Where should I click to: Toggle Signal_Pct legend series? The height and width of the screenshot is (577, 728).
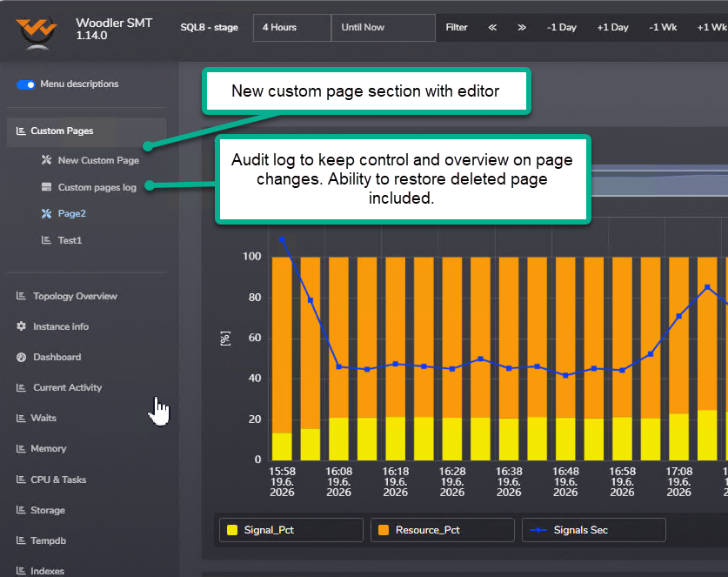pos(291,530)
